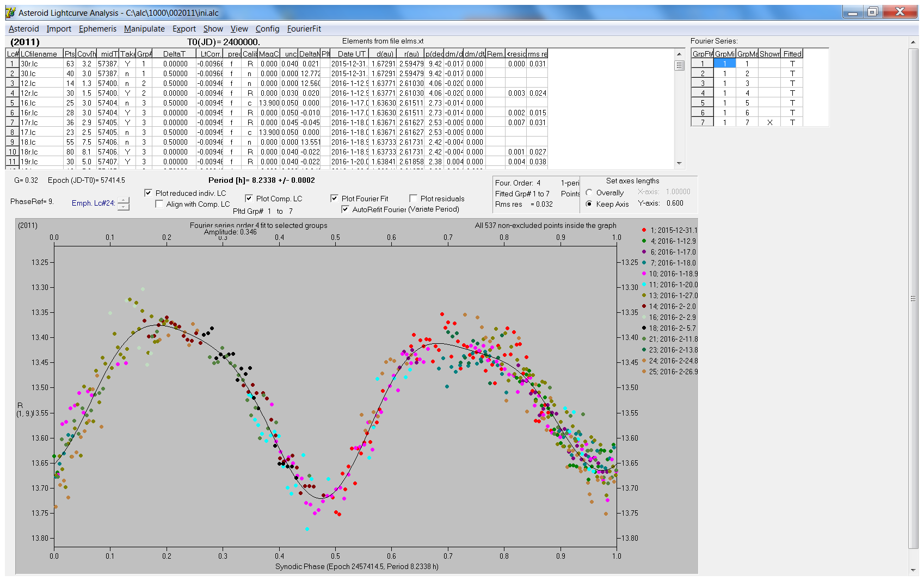Click the Shown X mark in Fourier row 7
924x581 pixels.
click(x=769, y=122)
